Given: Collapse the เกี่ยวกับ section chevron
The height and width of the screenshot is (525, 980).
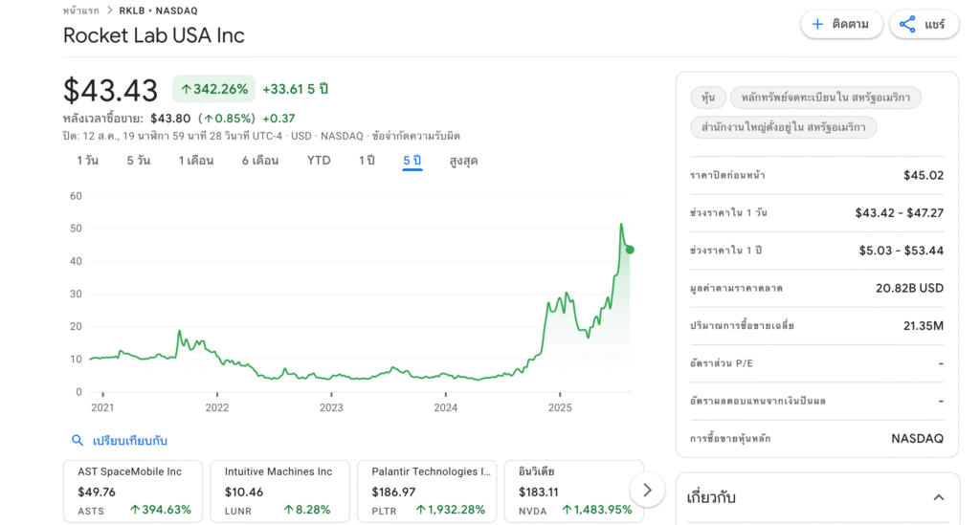Looking at the screenshot, I should [x=938, y=497].
